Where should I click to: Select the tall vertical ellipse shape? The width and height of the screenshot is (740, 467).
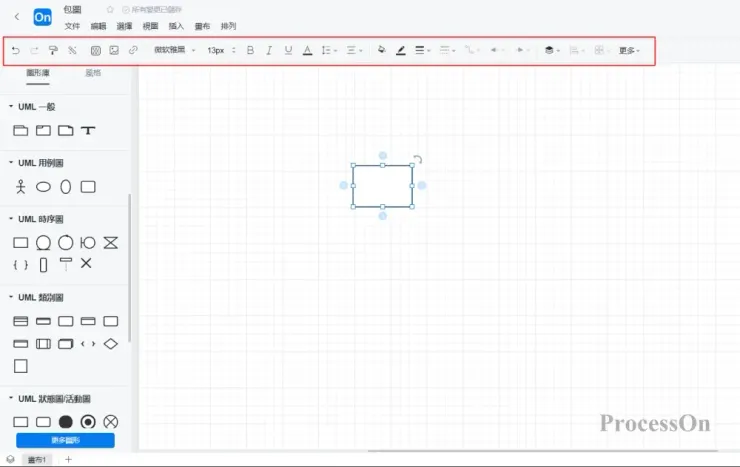(66, 187)
